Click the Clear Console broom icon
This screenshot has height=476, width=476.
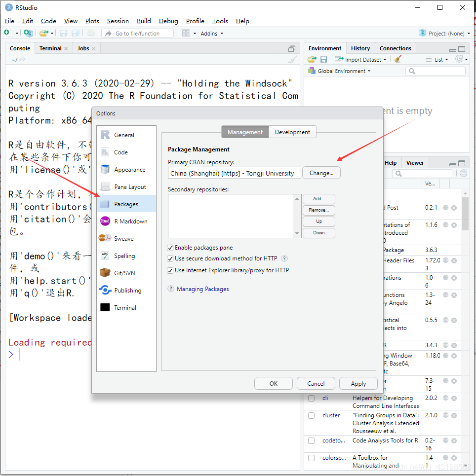point(292,60)
